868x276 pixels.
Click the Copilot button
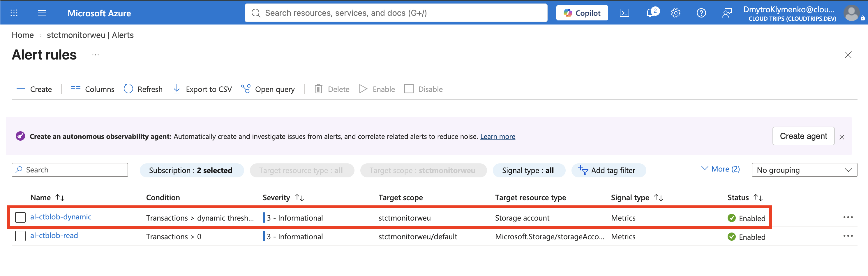pos(582,13)
